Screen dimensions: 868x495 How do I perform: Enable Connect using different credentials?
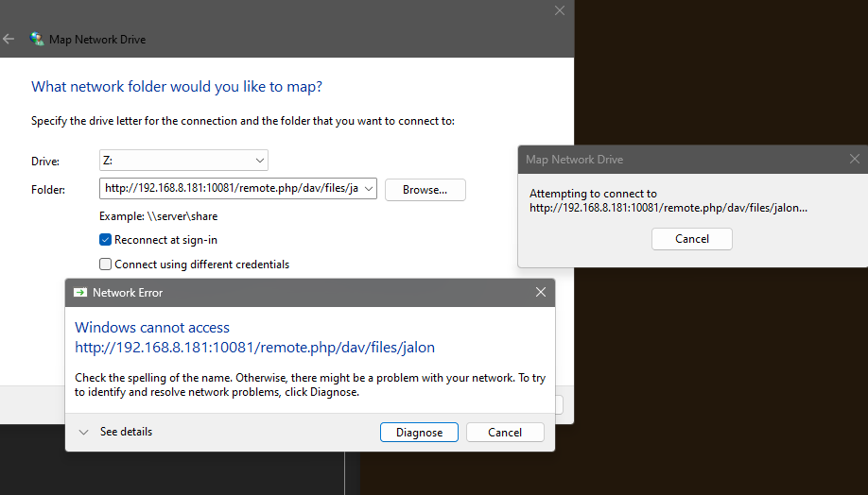click(x=106, y=265)
